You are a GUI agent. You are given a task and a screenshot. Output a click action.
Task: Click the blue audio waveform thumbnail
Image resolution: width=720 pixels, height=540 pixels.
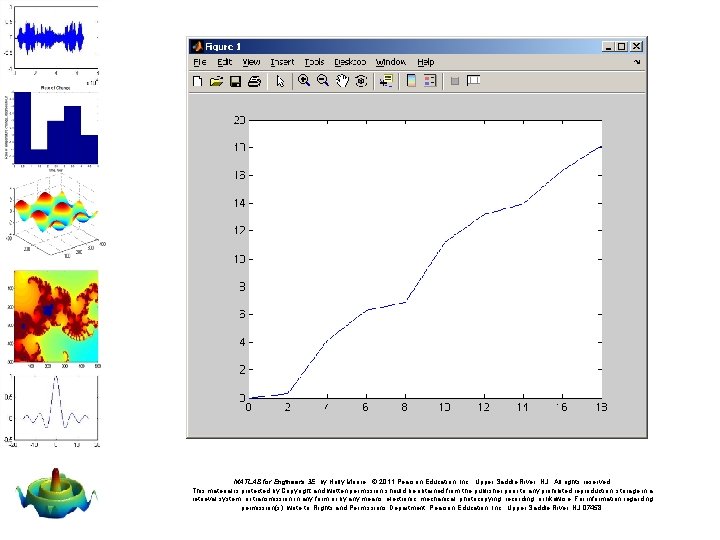tap(51, 38)
